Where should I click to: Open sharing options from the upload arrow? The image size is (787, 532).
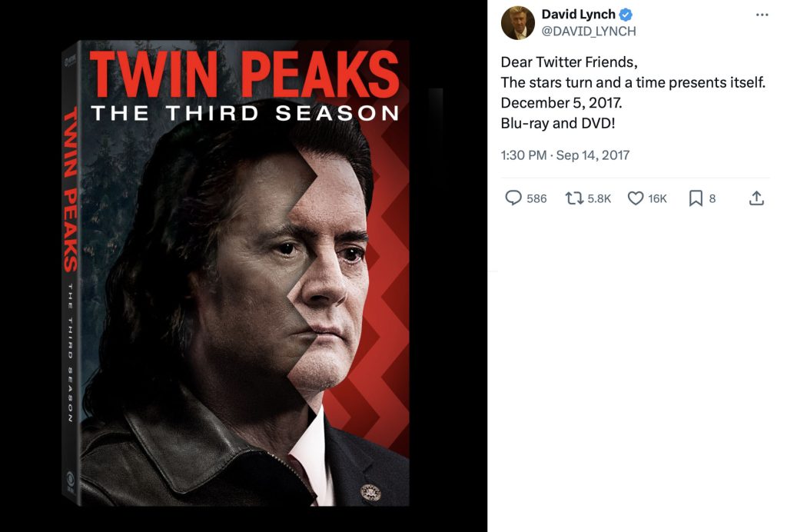pyautogui.click(x=756, y=198)
